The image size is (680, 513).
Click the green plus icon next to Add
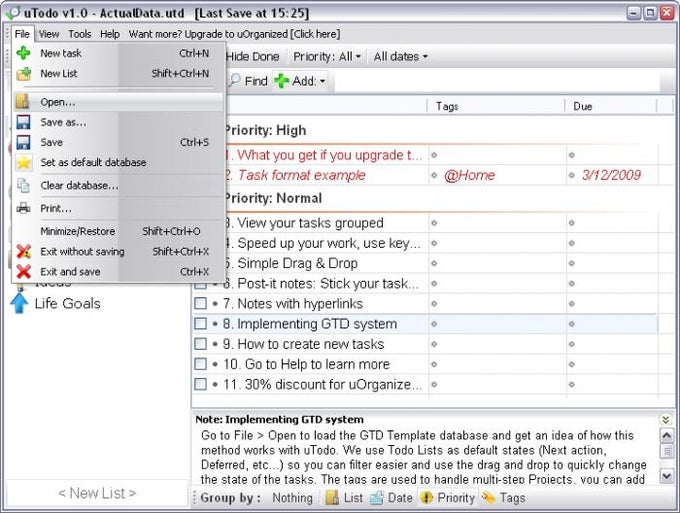pyautogui.click(x=281, y=81)
